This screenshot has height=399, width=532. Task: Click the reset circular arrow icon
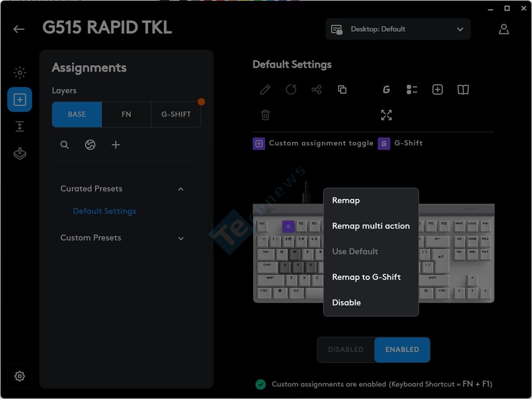click(x=291, y=90)
